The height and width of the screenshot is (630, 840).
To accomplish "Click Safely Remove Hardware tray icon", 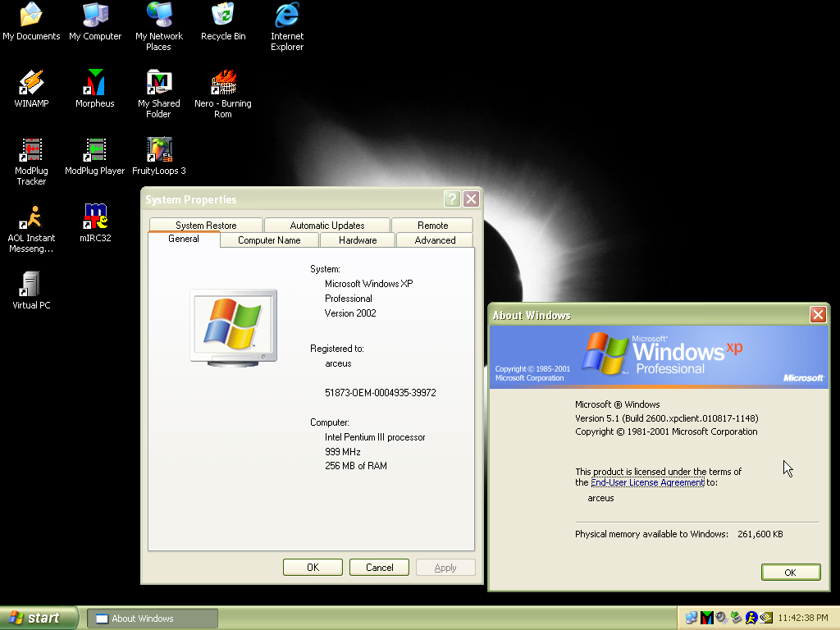I will (x=737, y=618).
